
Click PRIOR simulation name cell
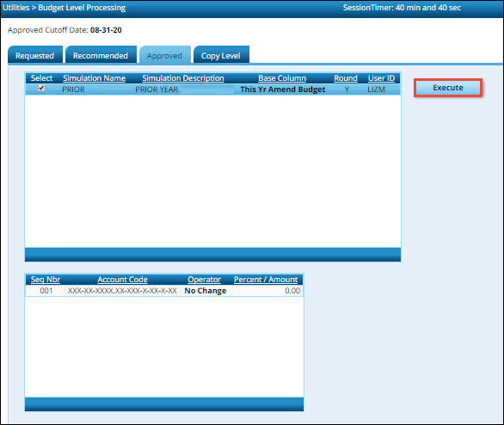click(73, 89)
